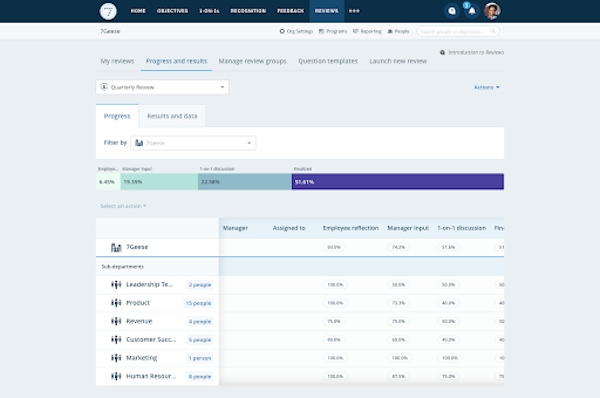Viewport: 600px width, 398px height.
Task: Switch to Results and data tab
Action: coord(172,116)
